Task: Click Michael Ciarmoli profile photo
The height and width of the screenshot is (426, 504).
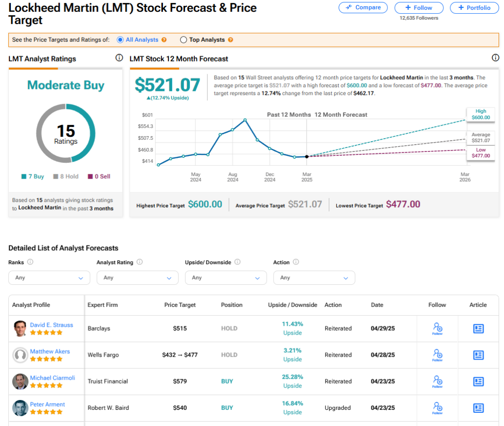Action: point(20,381)
